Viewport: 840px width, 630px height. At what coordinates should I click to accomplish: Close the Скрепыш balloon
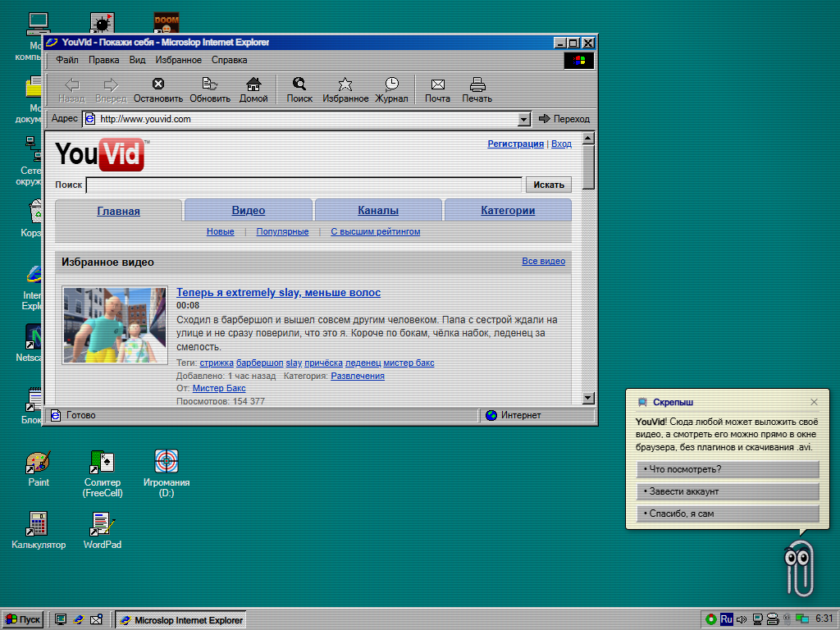[x=814, y=402]
